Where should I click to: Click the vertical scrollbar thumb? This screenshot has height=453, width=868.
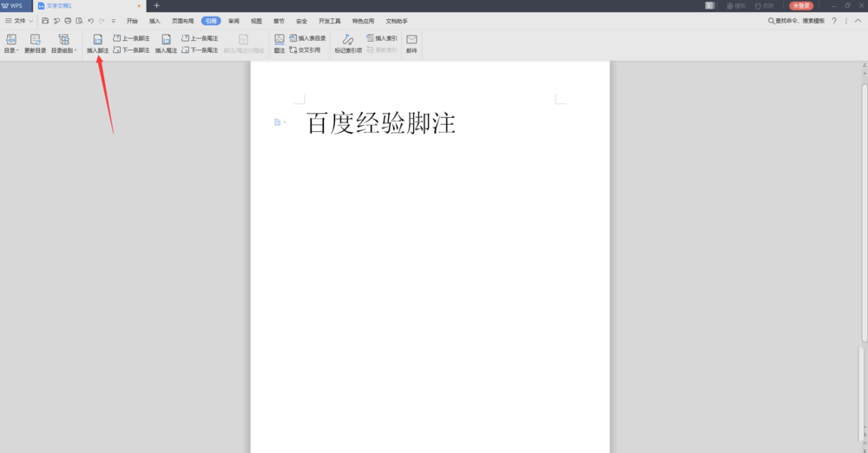coord(865,213)
